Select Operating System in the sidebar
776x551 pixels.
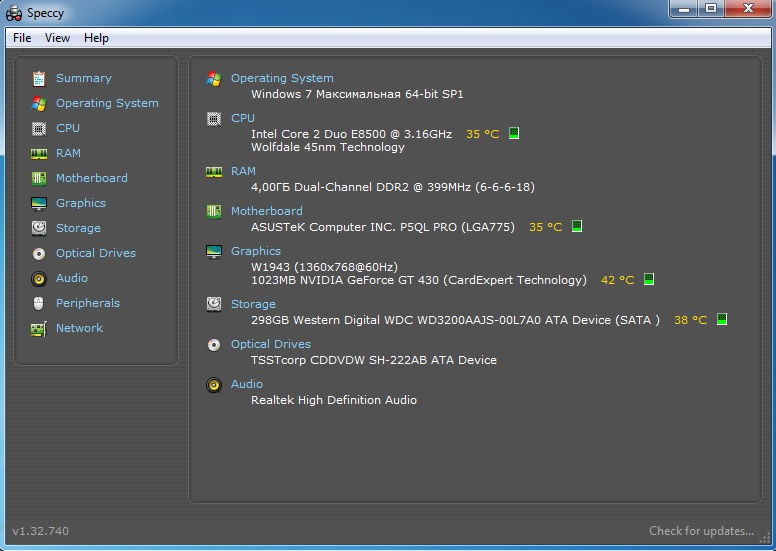coord(107,103)
